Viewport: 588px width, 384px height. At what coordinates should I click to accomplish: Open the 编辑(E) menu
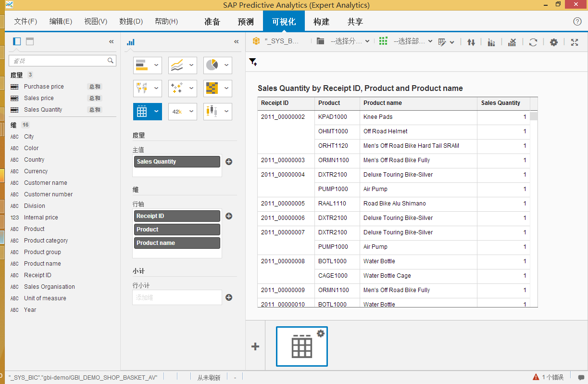[61, 22]
